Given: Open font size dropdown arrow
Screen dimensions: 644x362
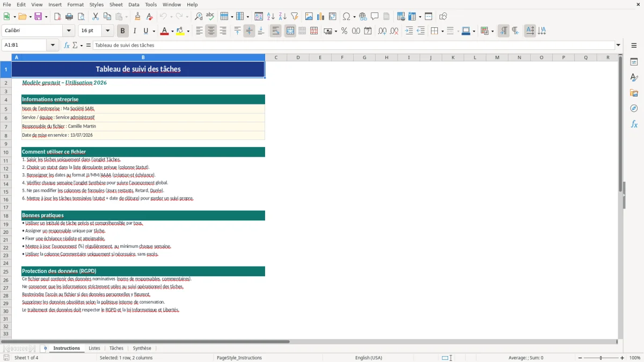Looking at the screenshot, I should click(x=108, y=31).
